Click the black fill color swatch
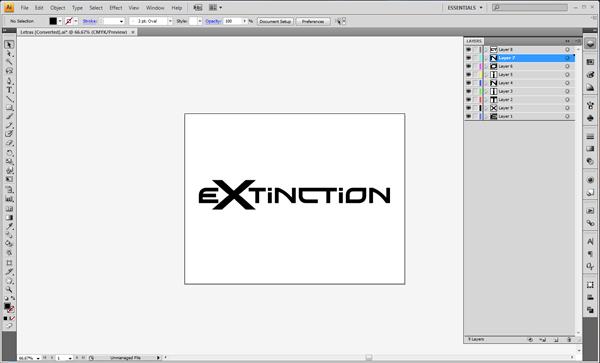This screenshot has width=600, height=363. point(53,21)
